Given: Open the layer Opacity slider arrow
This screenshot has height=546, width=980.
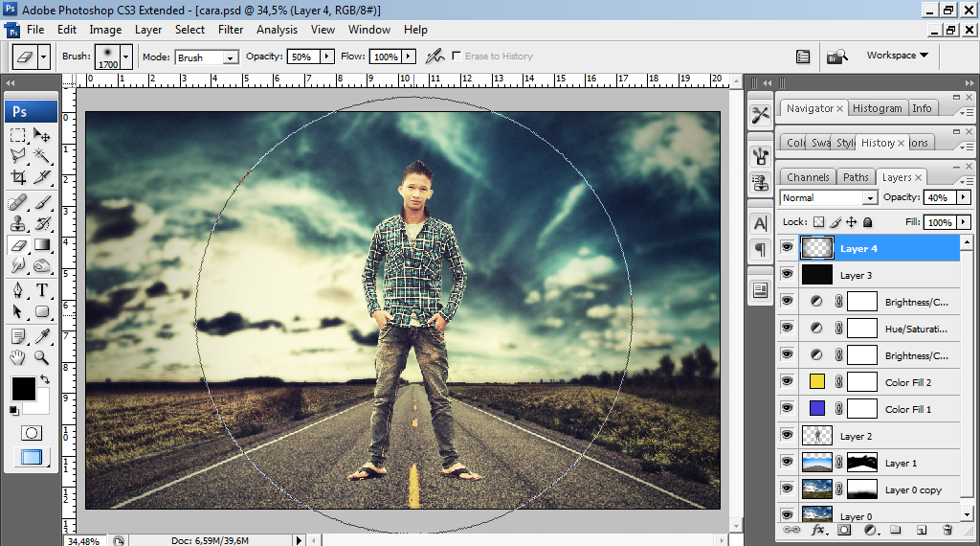Looking at the screenshot, I should 963,197.
